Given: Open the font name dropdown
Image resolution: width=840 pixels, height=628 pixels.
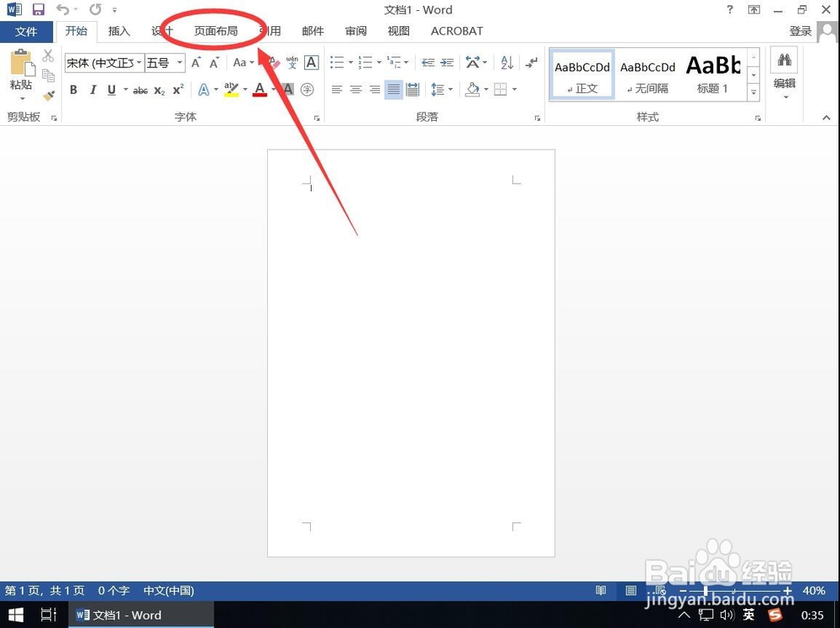Looking at the screenshot, I should click(140, 62).
